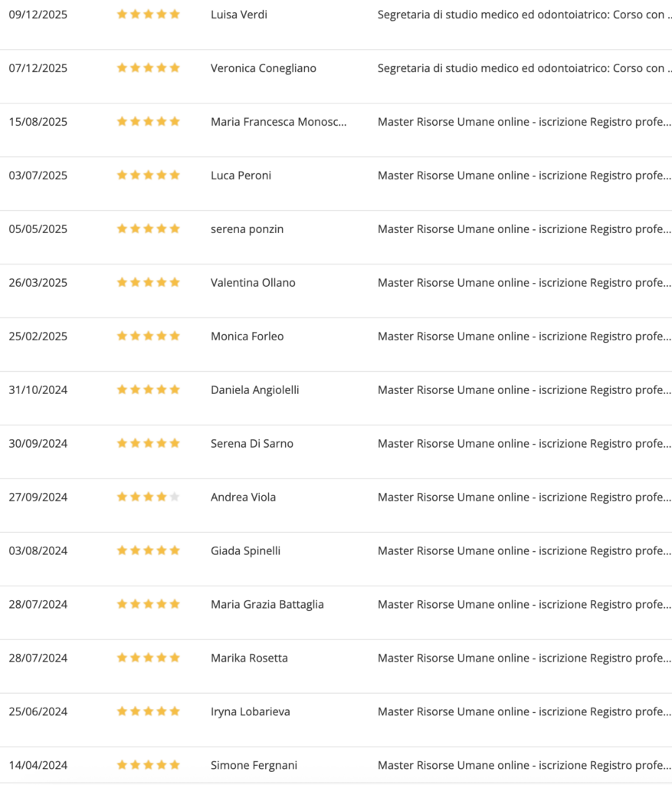Screen dimensions: 672x785
Task: Click the star rating for Iryna Lobarieva
Action: pyautogui.click(x=148, y=712)
